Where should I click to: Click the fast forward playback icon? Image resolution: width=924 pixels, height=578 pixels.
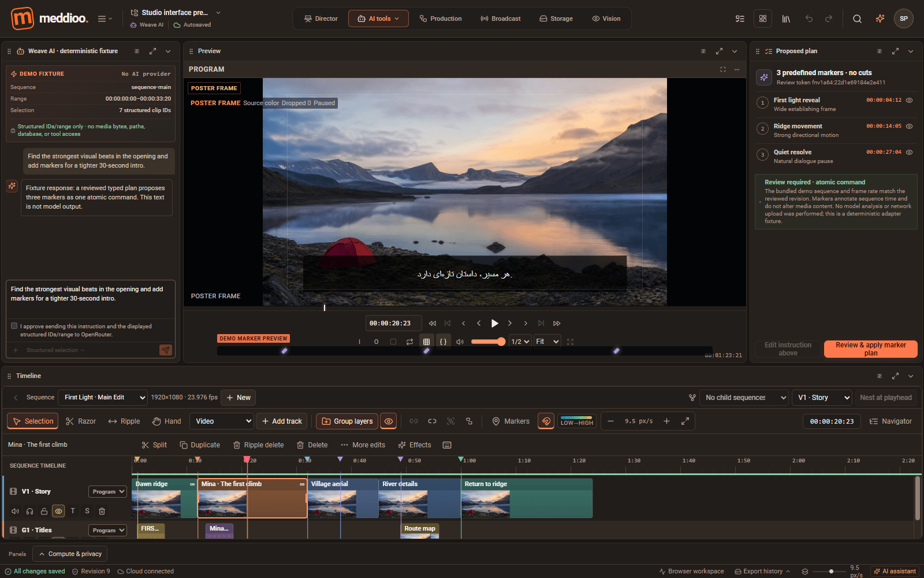click(557, 324)
